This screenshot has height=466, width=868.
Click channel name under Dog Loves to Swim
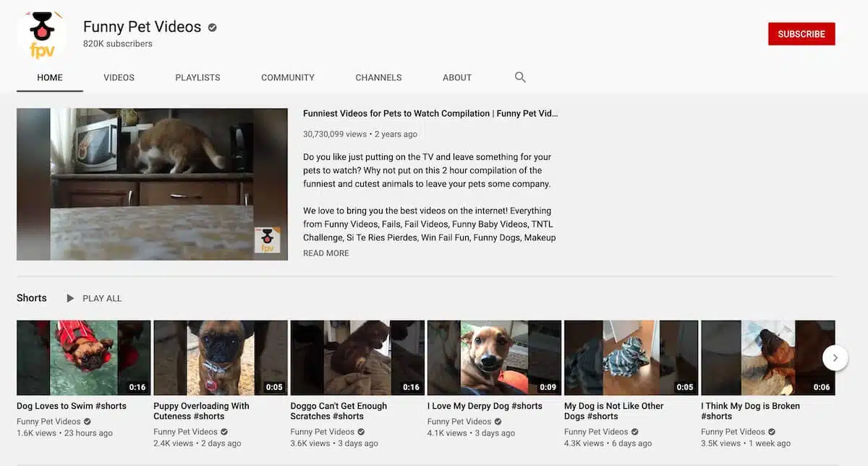pos(48,421)
